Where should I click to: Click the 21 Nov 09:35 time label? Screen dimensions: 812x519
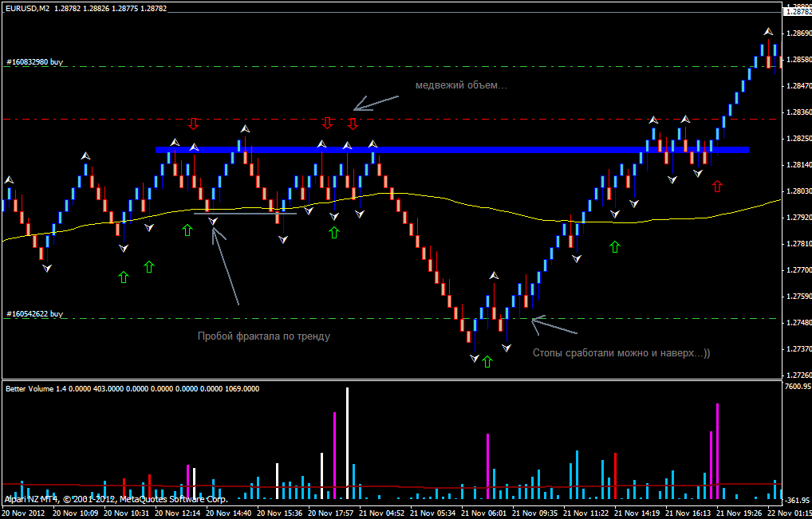tap(535, 513)
